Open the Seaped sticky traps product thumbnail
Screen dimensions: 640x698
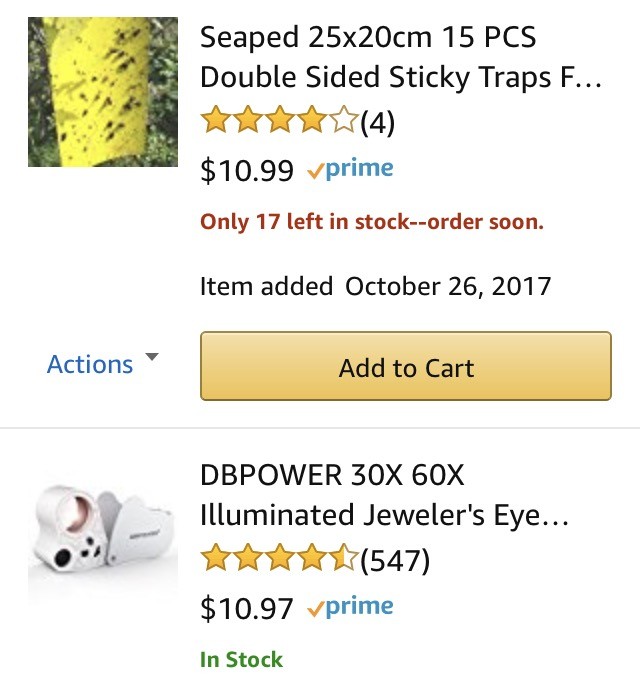point(103,92)
